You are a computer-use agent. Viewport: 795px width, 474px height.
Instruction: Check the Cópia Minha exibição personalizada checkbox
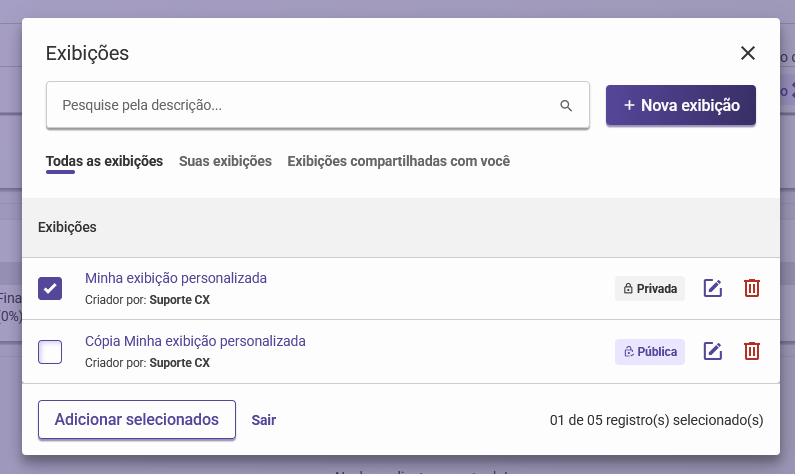tap(50, 352)
